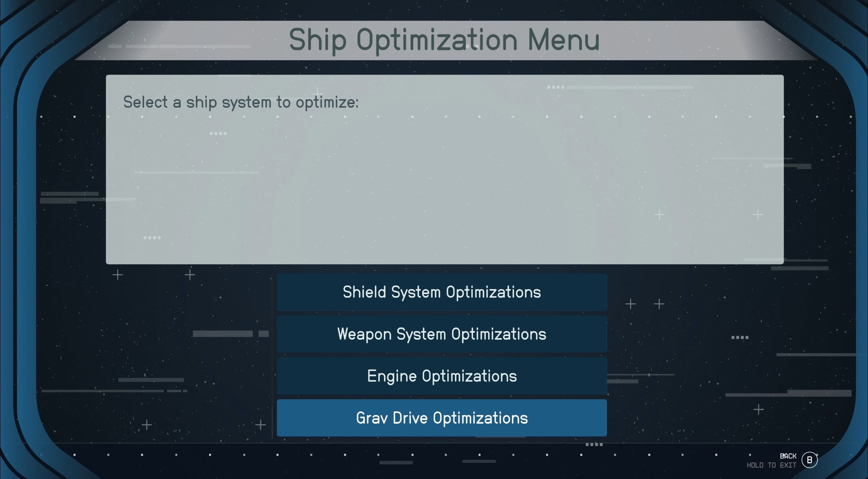Click 'Optimizations' in the Grav Drive button
This screenshot has width=868, height=479.
click(480, 418)
